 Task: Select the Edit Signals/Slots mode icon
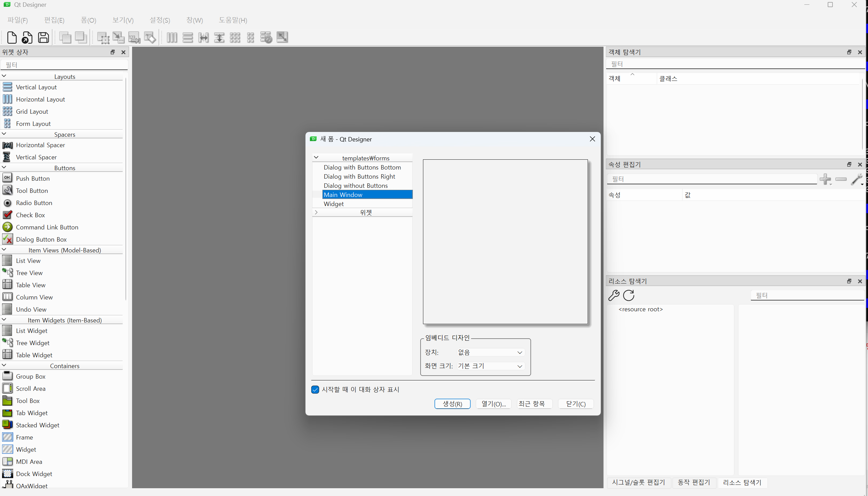coord(119,38)
